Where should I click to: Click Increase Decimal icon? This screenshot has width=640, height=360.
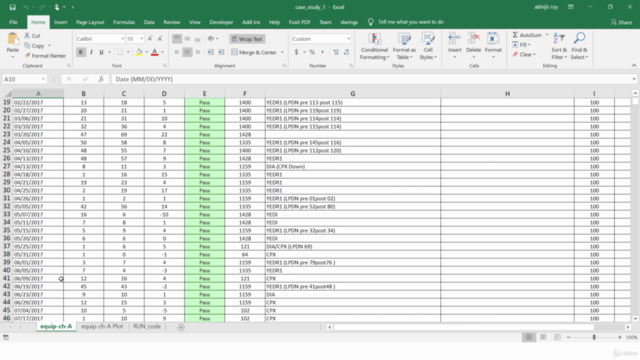(336, 52)
